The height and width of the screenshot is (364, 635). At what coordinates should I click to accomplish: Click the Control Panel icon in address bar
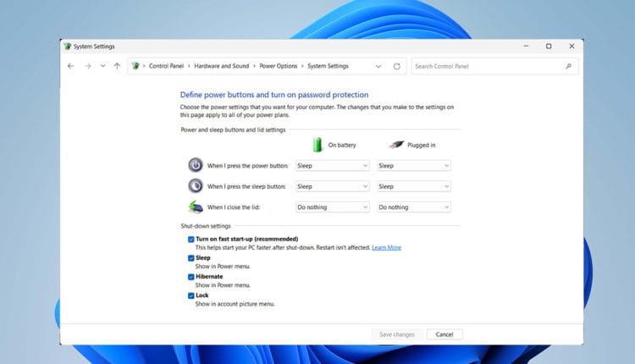pos(135,65)
